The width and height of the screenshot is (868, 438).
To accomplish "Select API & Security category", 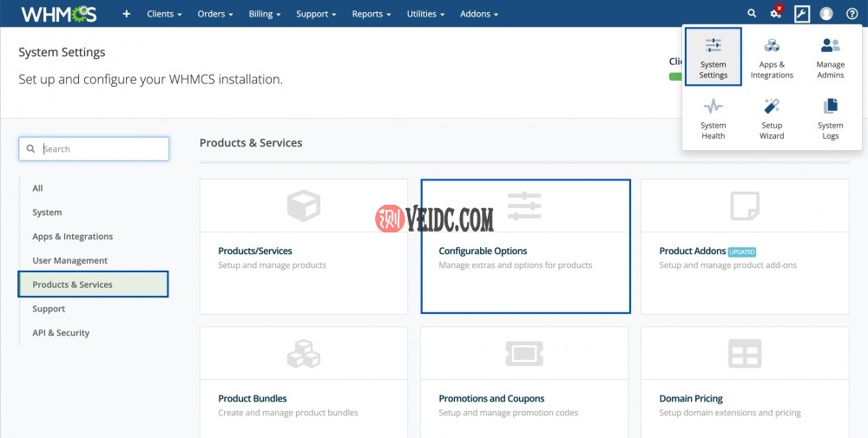I will [x=61, y=333].
